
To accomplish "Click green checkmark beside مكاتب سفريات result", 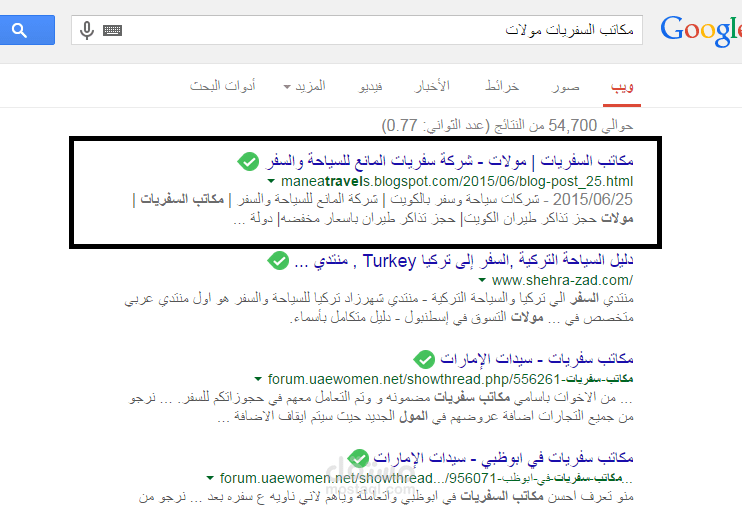I will click(424, 360).
